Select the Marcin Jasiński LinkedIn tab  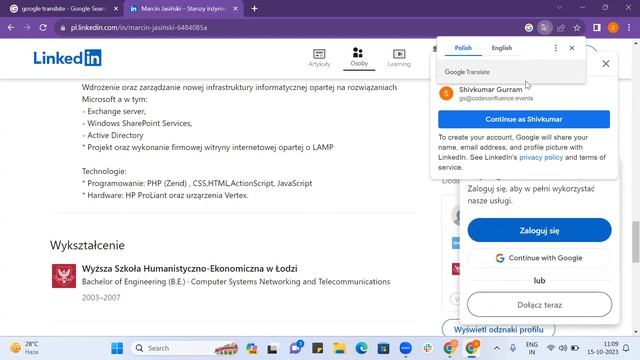point(184,9)
